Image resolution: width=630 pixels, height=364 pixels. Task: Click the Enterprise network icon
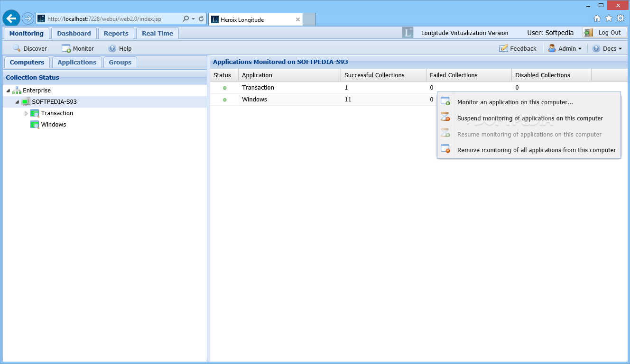click(x=17, y=90)
